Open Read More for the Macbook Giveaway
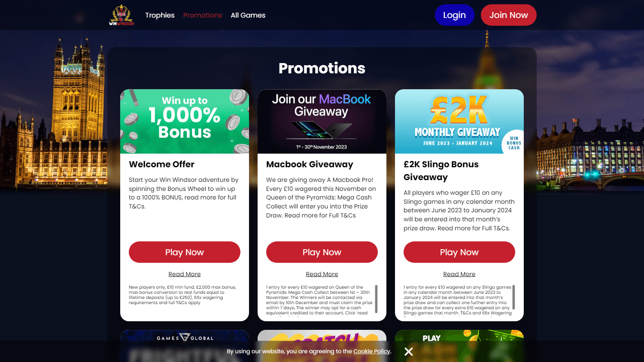The height and width of the screenshot is (362, 644). coord(322,274)
